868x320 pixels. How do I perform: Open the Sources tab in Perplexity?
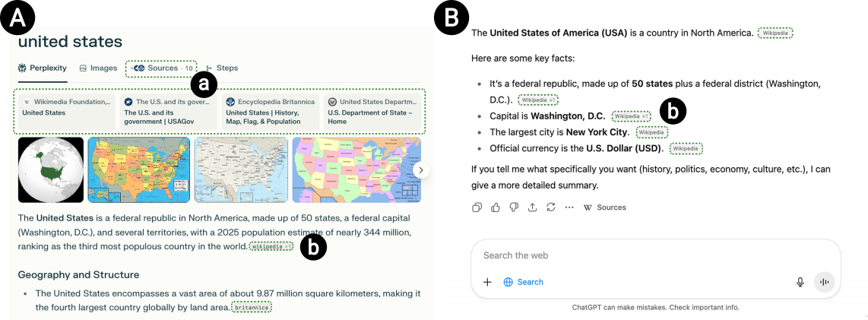pyautogui.click(x=162, y=68)
